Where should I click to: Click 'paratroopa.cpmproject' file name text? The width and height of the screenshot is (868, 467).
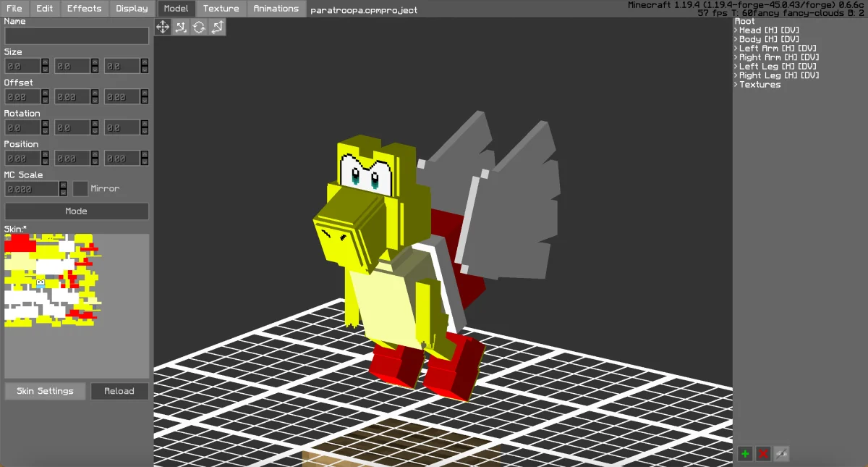[364, 11]
